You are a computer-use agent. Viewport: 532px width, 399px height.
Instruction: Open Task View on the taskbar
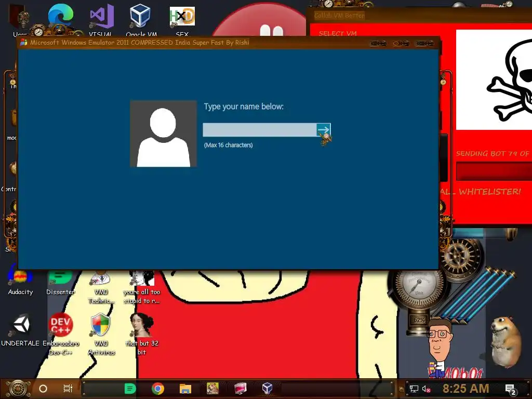pos(68,389)
